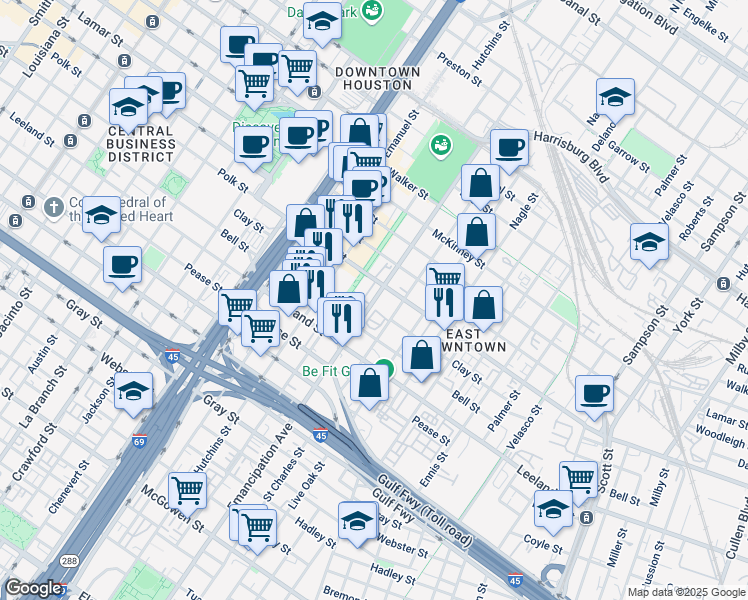Viewport: 748px width, 600px height.
Task: Select the school marker near Garrow St
Action: tap(615, 98)
